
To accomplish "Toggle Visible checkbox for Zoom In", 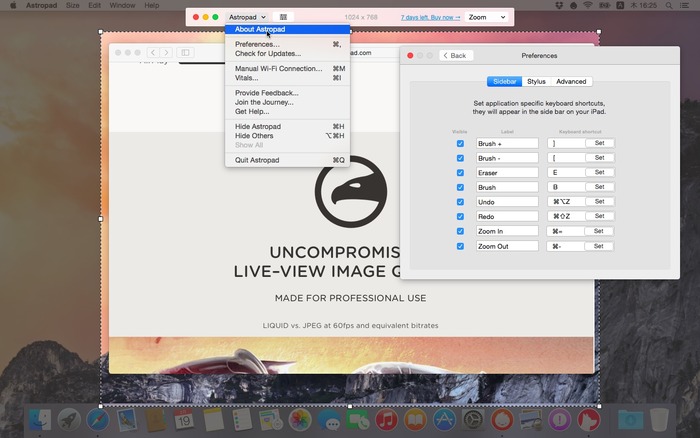I will 460,231.
